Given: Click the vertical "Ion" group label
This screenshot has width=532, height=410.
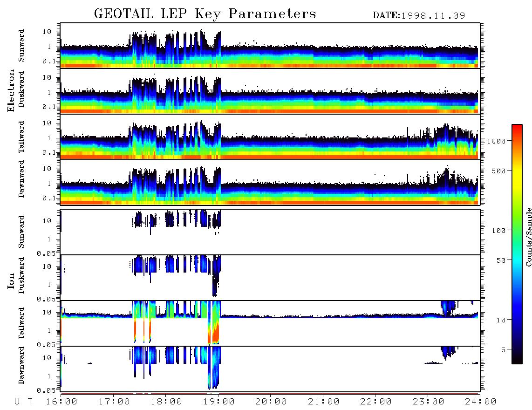Looking at the screenshot, I should [x=11, y=281].
